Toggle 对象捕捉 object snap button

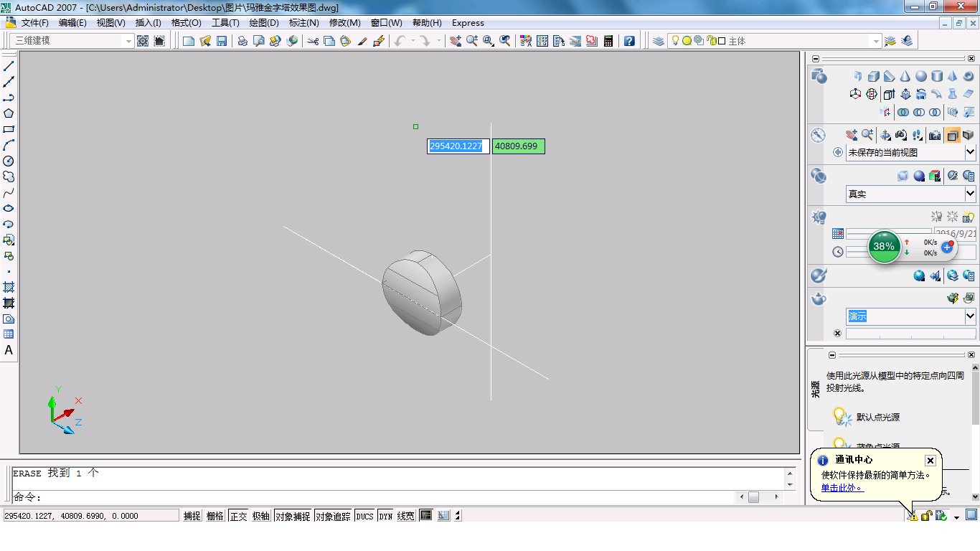click(293, 516)
